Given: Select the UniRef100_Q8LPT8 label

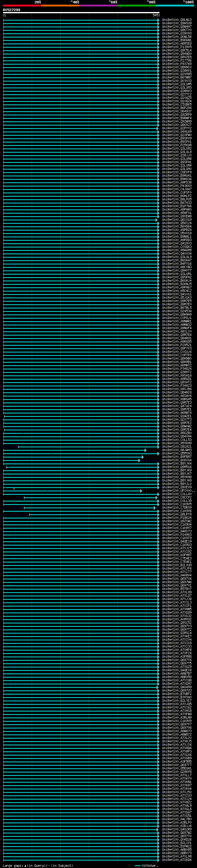Looking at the screenshot, I should point(177,515).
